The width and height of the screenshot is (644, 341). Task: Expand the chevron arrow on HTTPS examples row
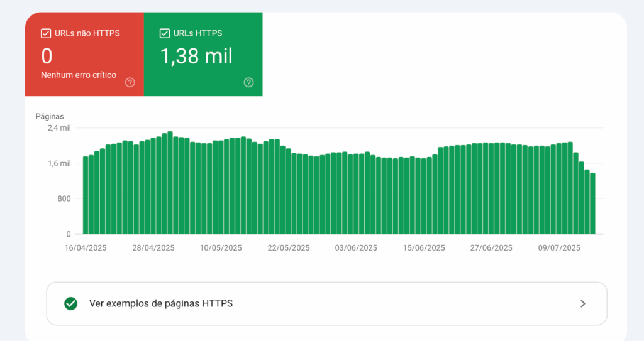pos(582,304)
